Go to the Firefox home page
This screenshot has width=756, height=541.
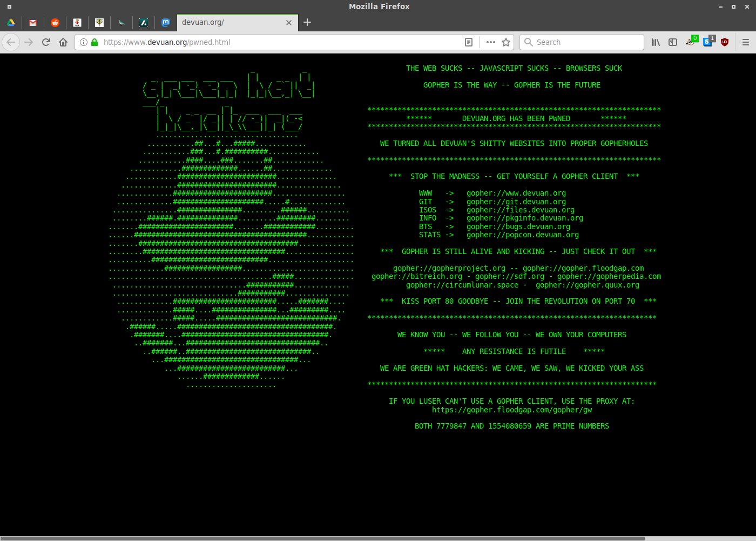click(x=63, y=42)
